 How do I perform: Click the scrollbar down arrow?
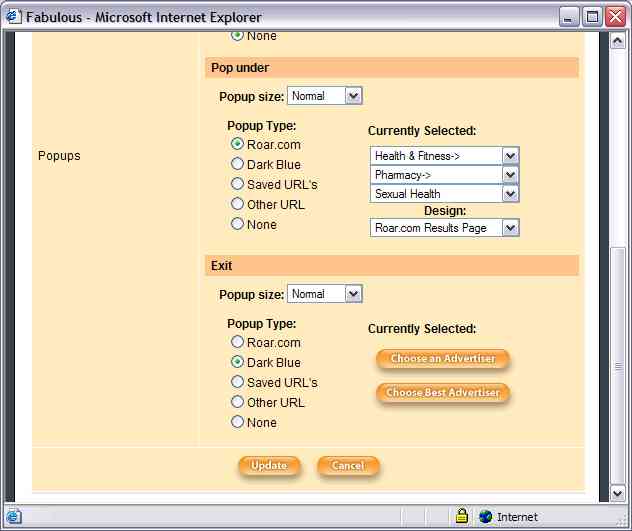(x=617, y=494)
